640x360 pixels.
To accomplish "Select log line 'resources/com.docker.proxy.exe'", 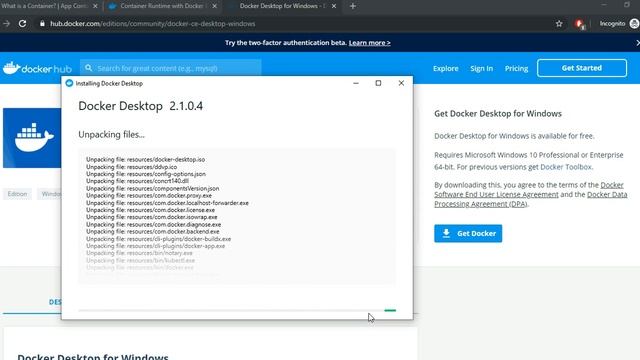I will pyautogui.click(x=149, y=196).
